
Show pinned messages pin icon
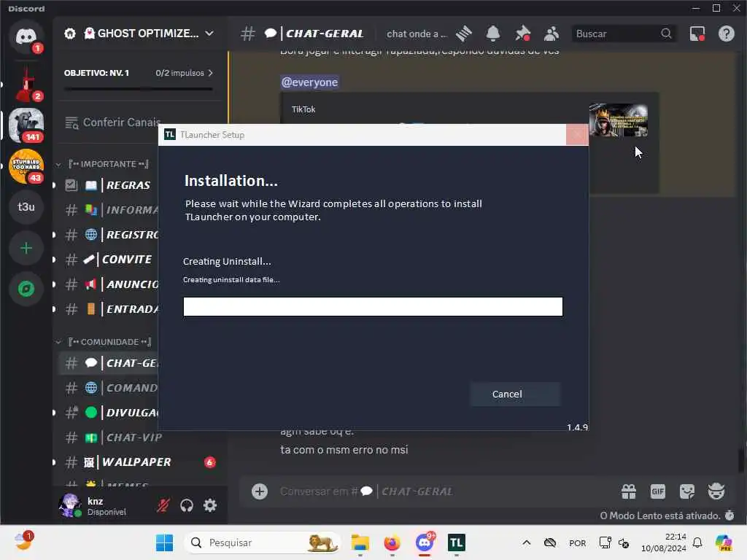[x=522, y=34]
